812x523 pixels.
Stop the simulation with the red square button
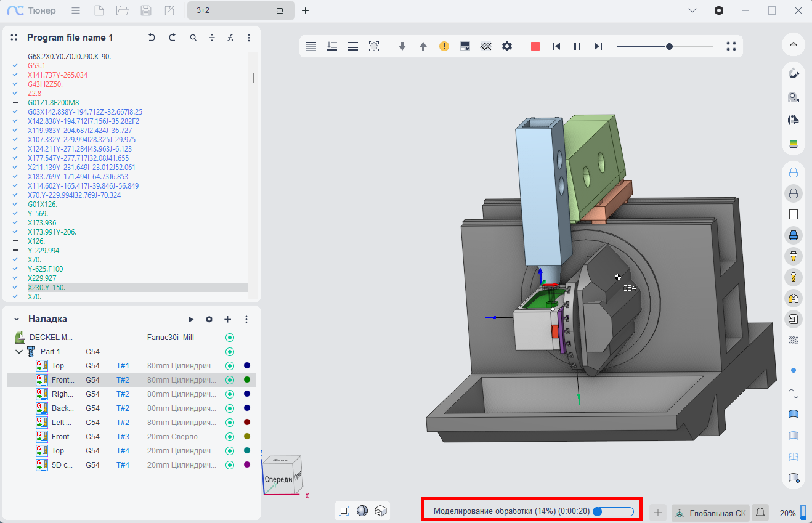click(x=535, y=46)
